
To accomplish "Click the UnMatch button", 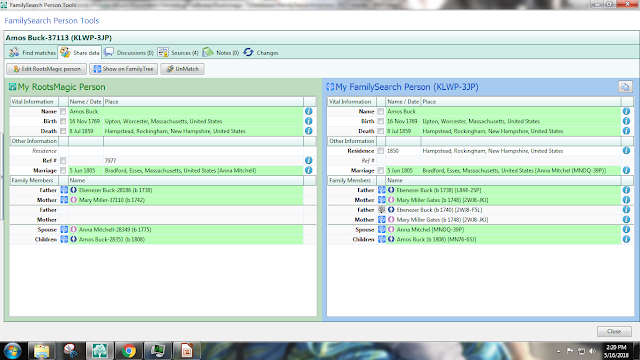I will pos(182,69).
